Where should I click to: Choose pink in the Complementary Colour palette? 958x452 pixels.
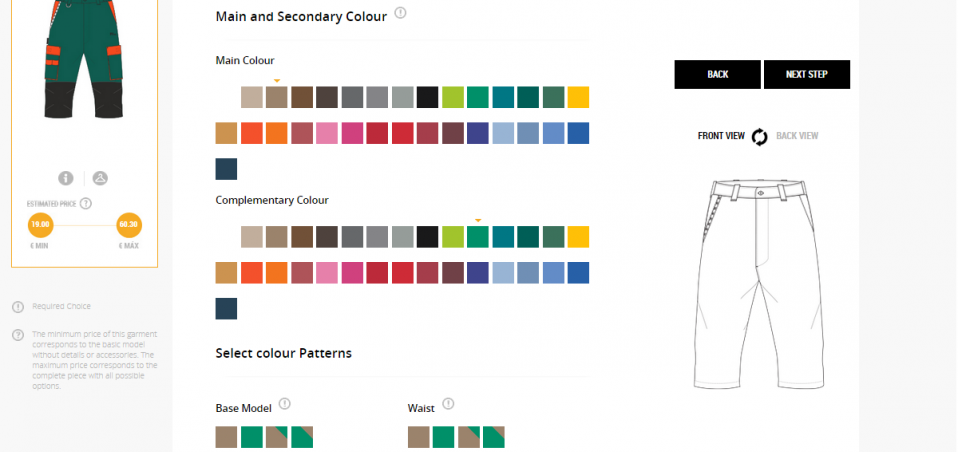coord(327,273)
